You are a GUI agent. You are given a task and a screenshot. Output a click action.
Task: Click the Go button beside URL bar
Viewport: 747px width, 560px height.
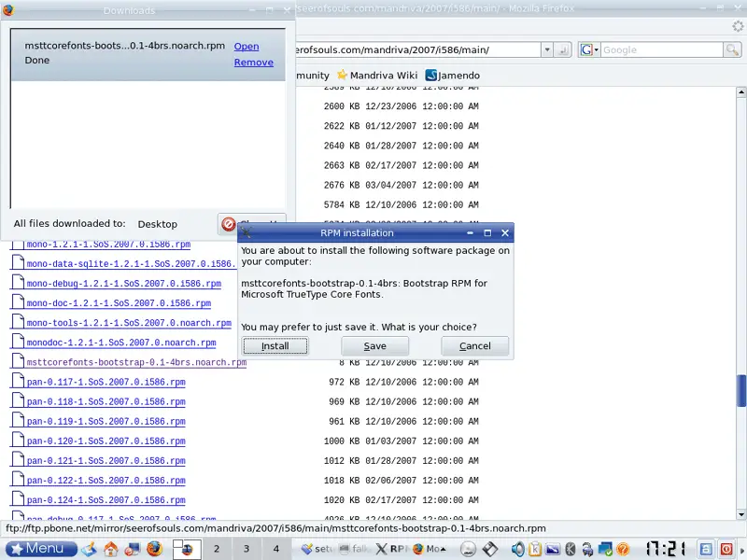click(563, 49)
